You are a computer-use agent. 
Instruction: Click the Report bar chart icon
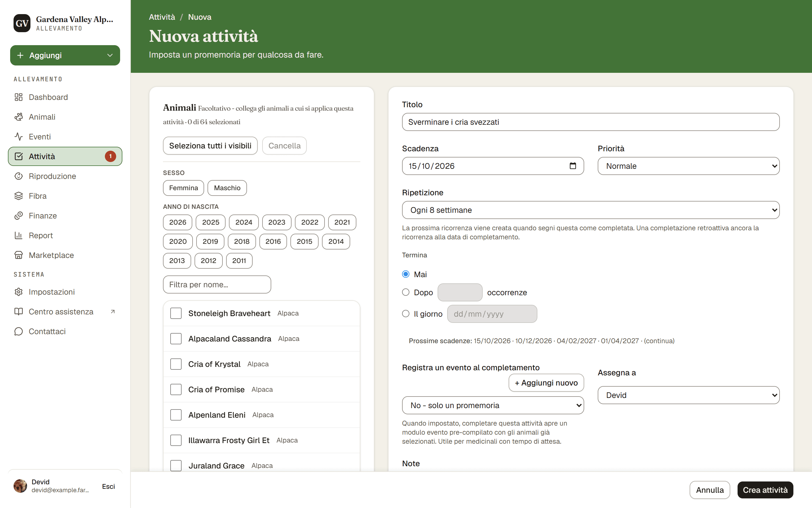point(18,236)
